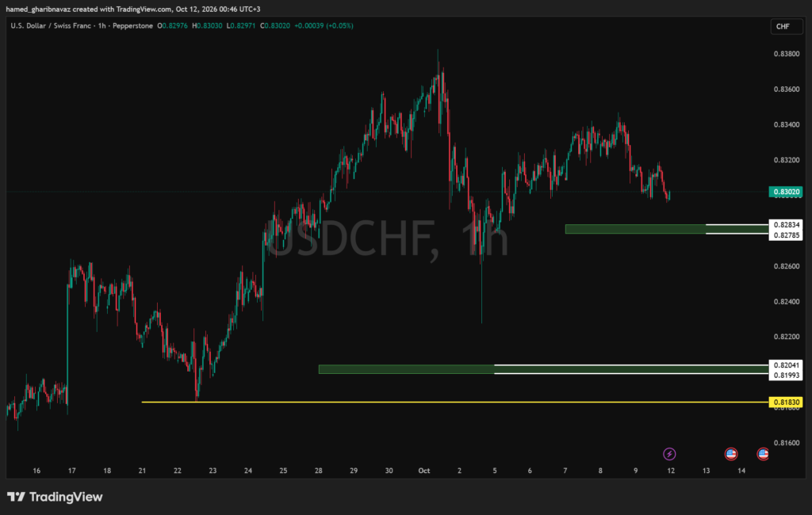This screenshot has height=515, width=812.
Task: Click the Oct label on the time axis
Action: (424, 471)
